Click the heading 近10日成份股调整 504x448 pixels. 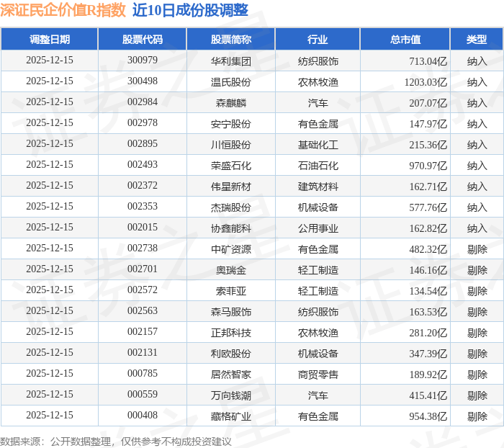(191, 10)
